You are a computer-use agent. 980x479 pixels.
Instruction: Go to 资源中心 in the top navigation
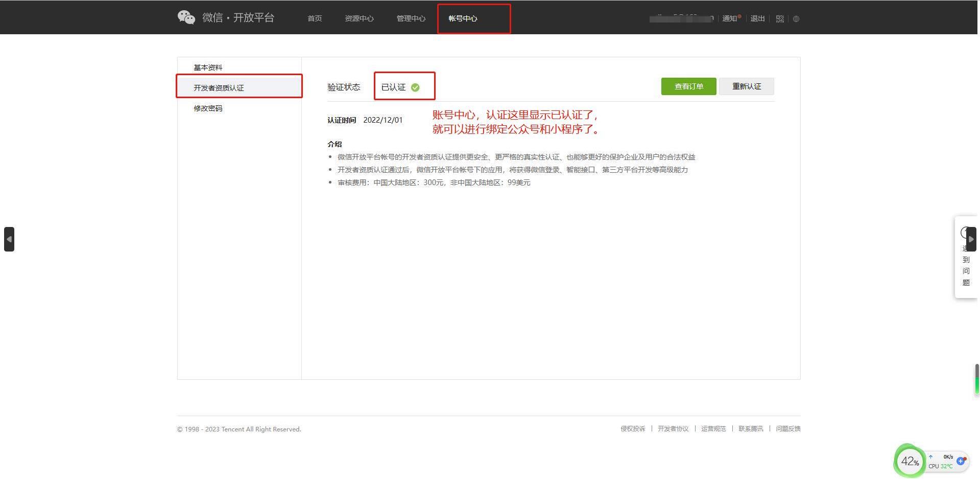pyautogui.click(x=359, y=18)
